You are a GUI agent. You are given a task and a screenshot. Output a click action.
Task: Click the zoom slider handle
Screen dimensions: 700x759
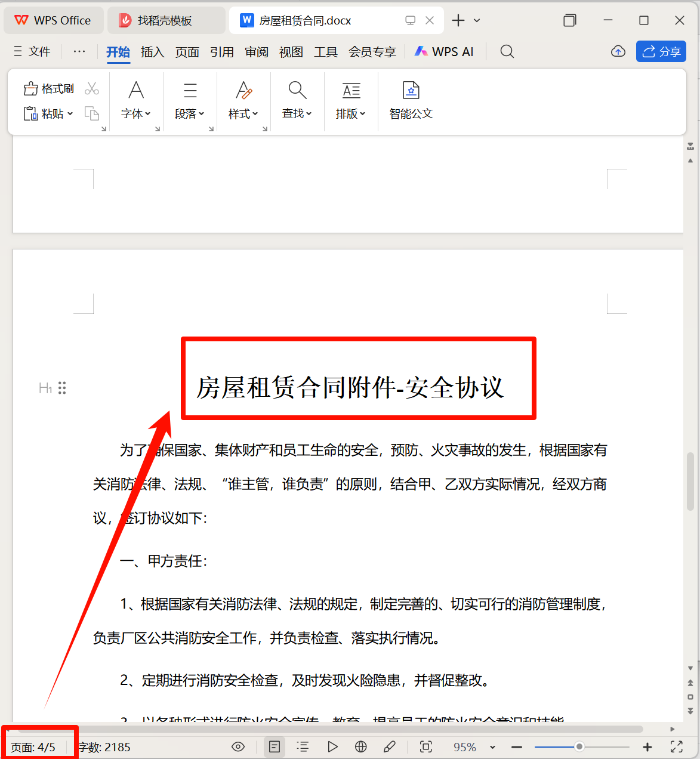tap(579, 747)
